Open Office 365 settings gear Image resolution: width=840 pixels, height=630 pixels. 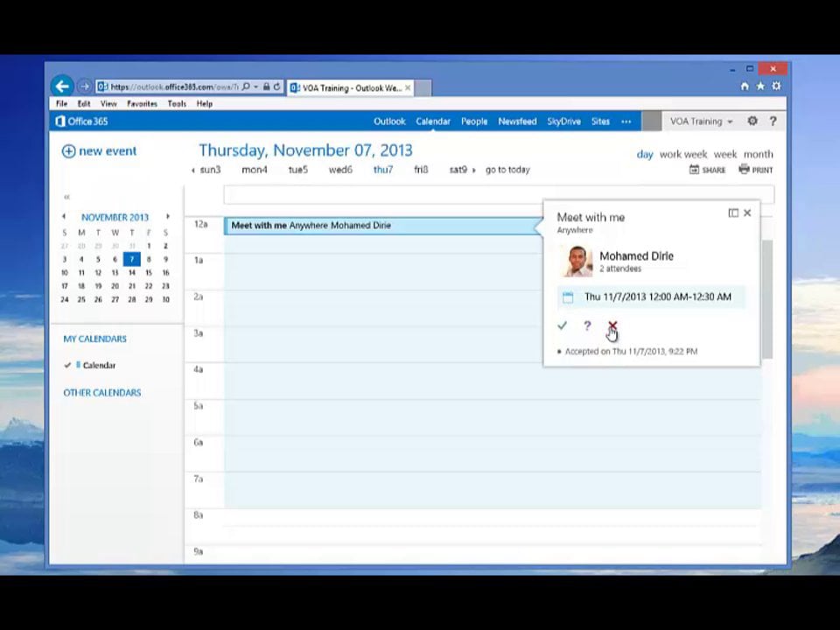tap(752, 121)
